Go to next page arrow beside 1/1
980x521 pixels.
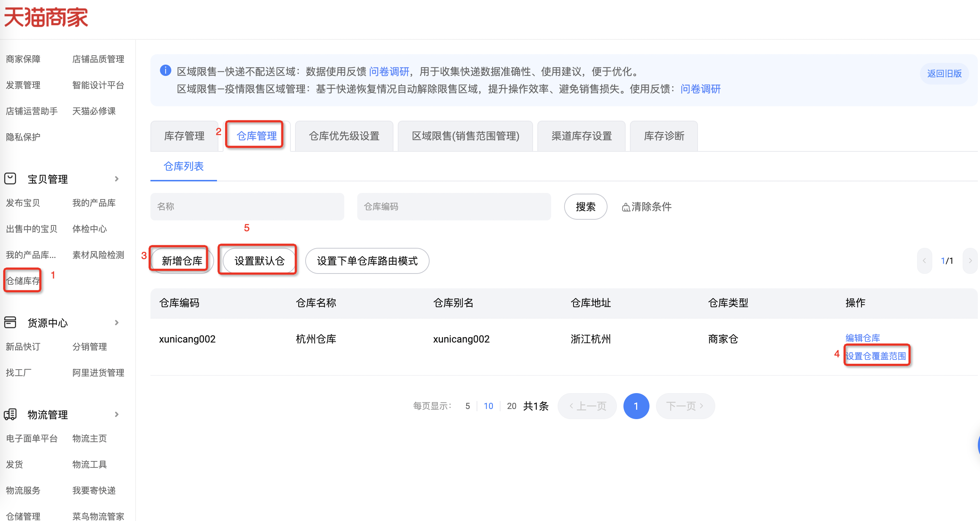click(x=970, y=261)
